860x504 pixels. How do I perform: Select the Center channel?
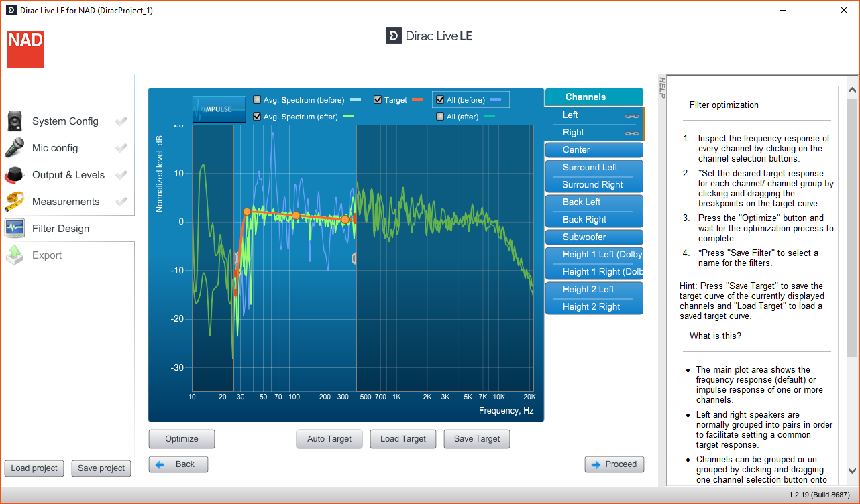594,150
